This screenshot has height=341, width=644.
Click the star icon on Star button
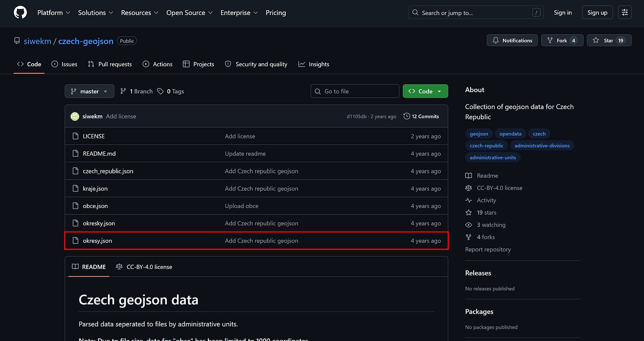pos(596,40)
